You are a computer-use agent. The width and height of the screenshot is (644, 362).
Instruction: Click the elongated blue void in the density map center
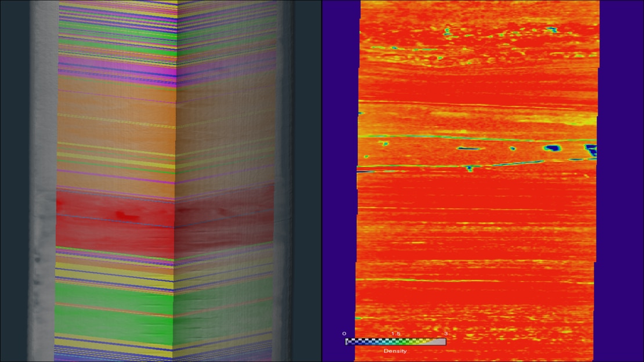pyautogui.click(x=468, y=148)
